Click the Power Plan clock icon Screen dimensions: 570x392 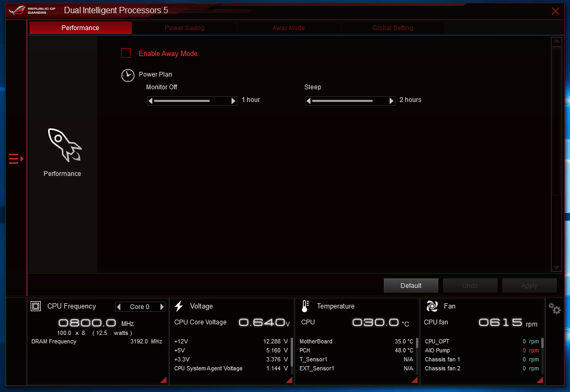tap(127, 75)
